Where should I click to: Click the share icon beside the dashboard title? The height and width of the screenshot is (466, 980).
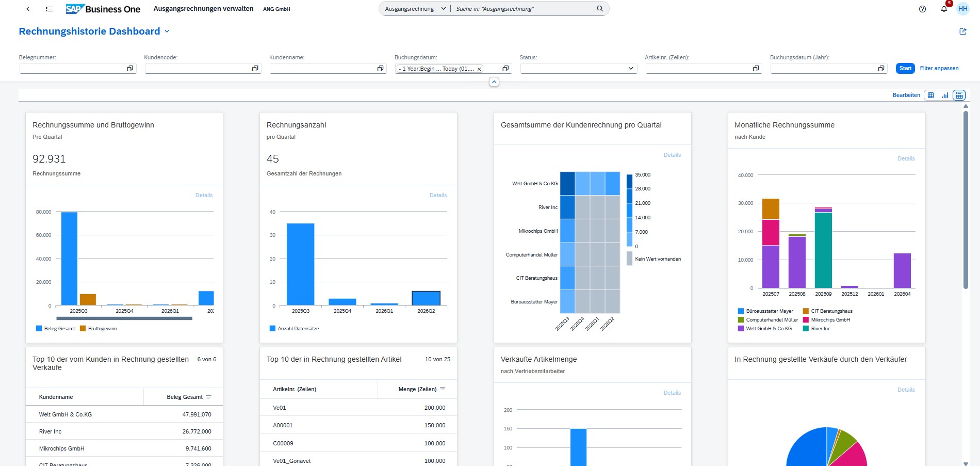[x=962, y=31]
